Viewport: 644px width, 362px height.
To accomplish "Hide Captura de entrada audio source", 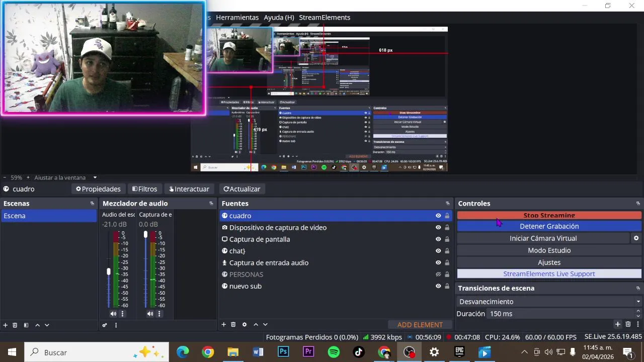I will tap(438, 262).
